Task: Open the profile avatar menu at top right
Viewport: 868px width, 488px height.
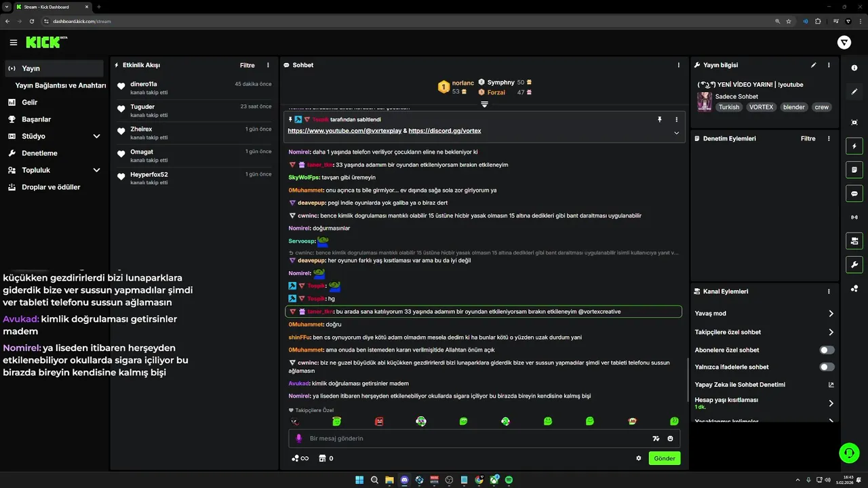Action: click(x=844, y=43)
